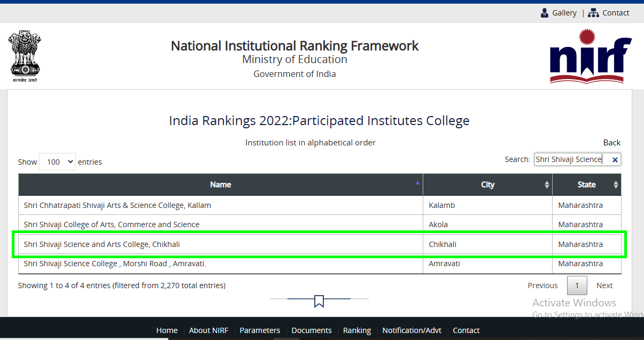Sort the table by State column

(x=586, y=184)
